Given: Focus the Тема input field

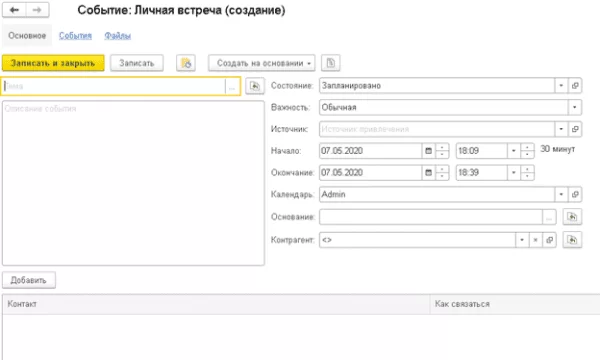Looking at the screenshot, I should (x=114, y=86).
